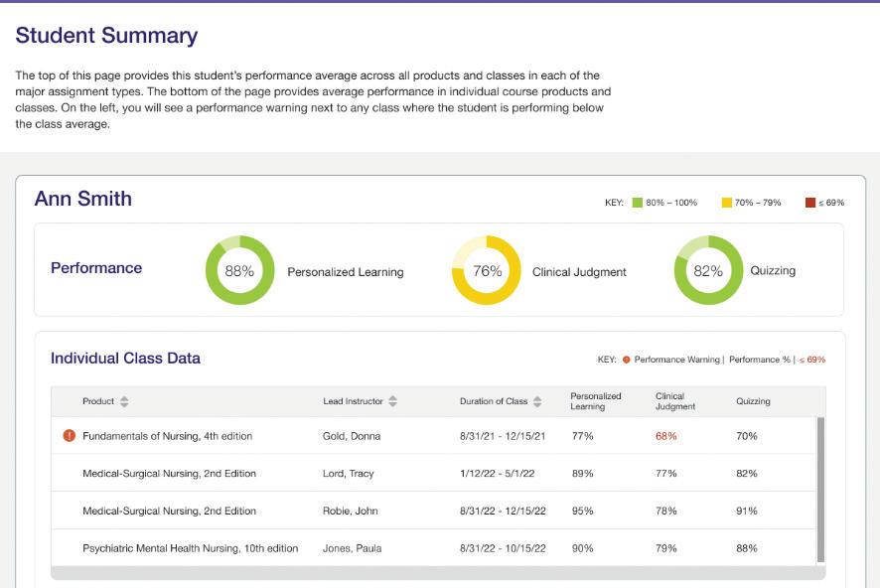Sort by Lead Instructor column arrows

(x=393, y=401)
